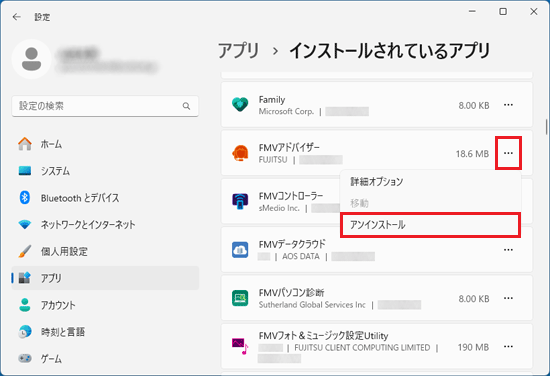Screen dimensions: 550x376
Task: Click the Family app name text
Action: pos(272,100)
